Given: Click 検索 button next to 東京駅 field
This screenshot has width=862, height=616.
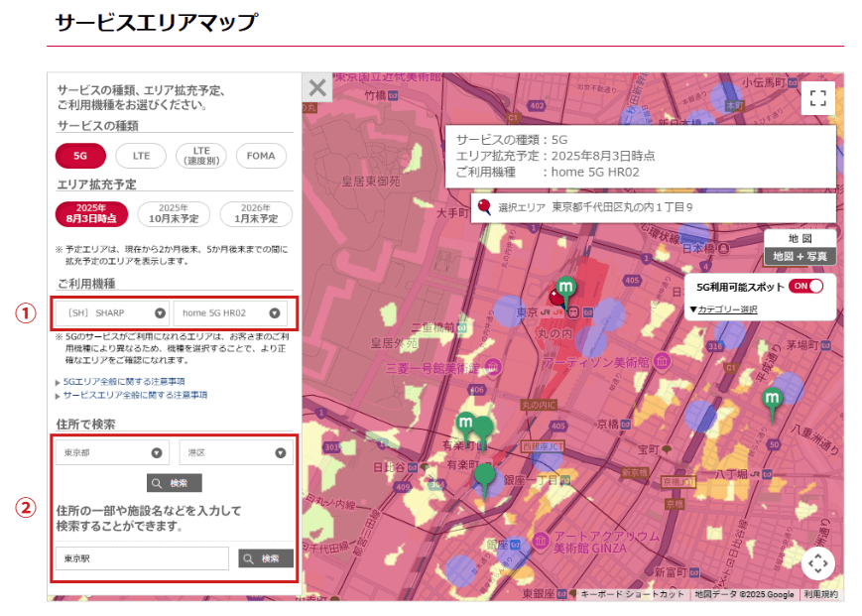Looking at the screenshot, I should point(266,558).
